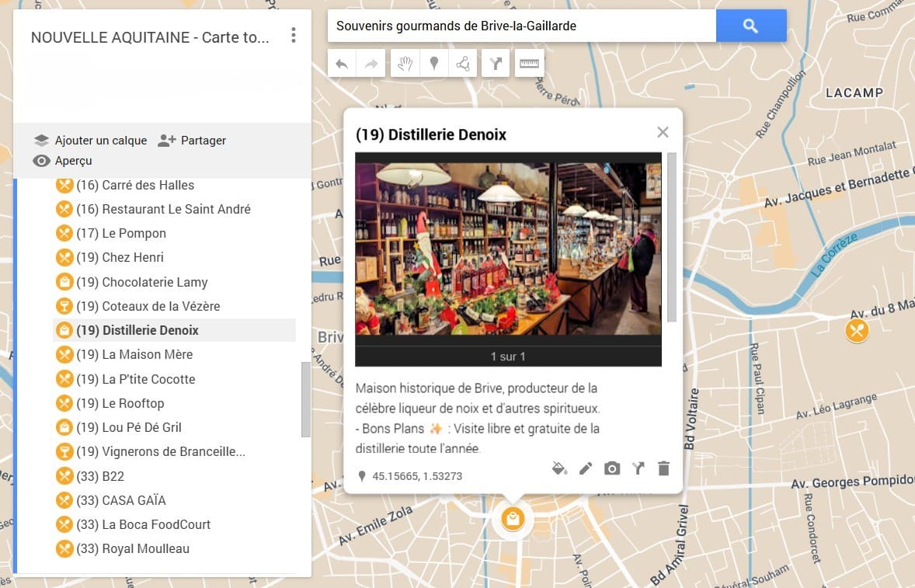This screenshot has height=588, width=915.
Task: Open the measure distances tool
Action: click(529, 63)
